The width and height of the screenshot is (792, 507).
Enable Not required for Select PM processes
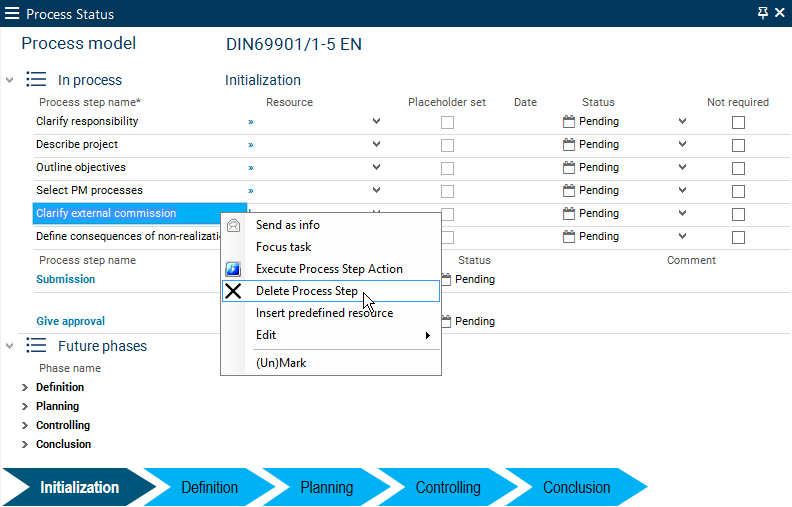pyautogui.click(x=738, y=191)
